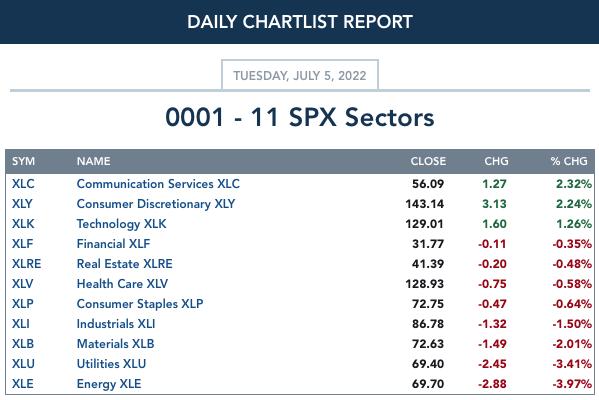The height and width of the screenshot is (400, 599).
Task: Click the XLRE symbol link
Action: (x=26, y=264)
